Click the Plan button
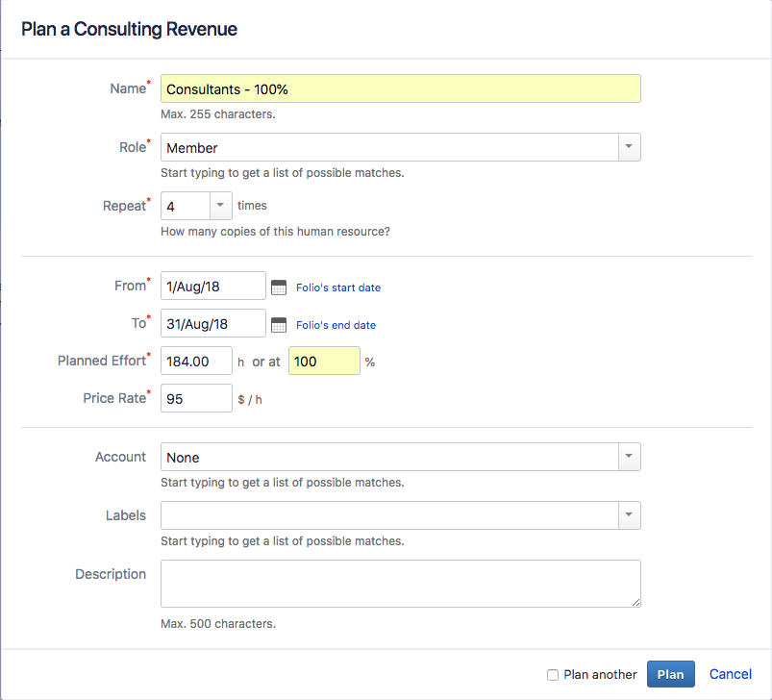 670,674
